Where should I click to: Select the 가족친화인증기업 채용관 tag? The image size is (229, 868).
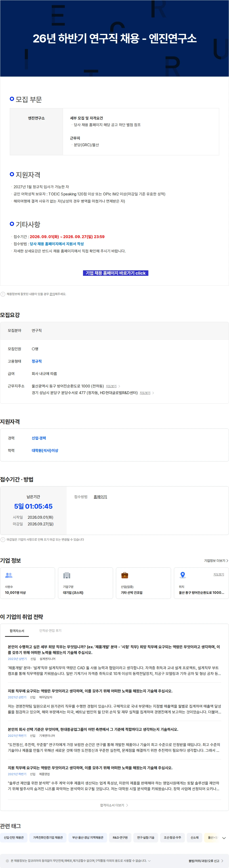pos(48,837)
